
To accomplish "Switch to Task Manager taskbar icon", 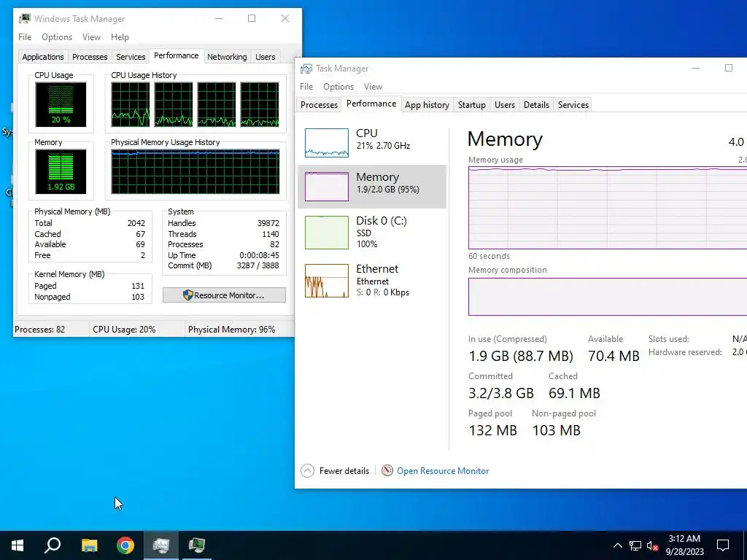I will click(161, 545).
